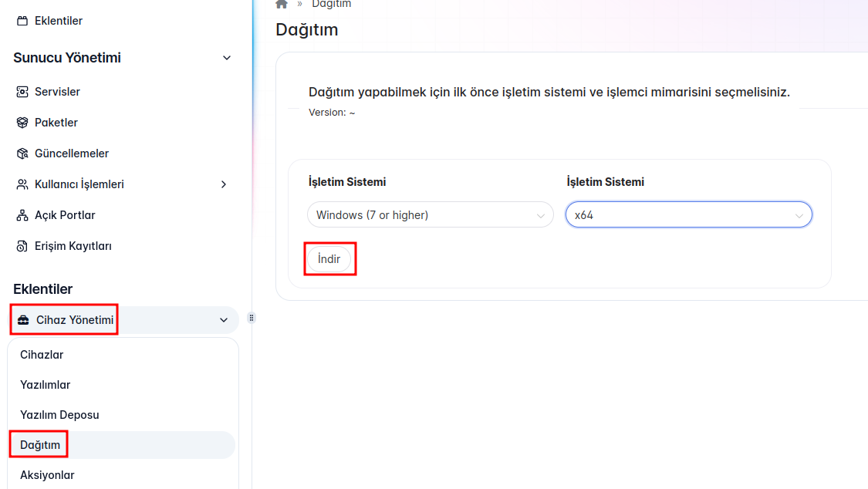Screen dimensions: 868x489
Task: Click the Cihaz Yönetimi toolbox icon
Action: point(23,320)
